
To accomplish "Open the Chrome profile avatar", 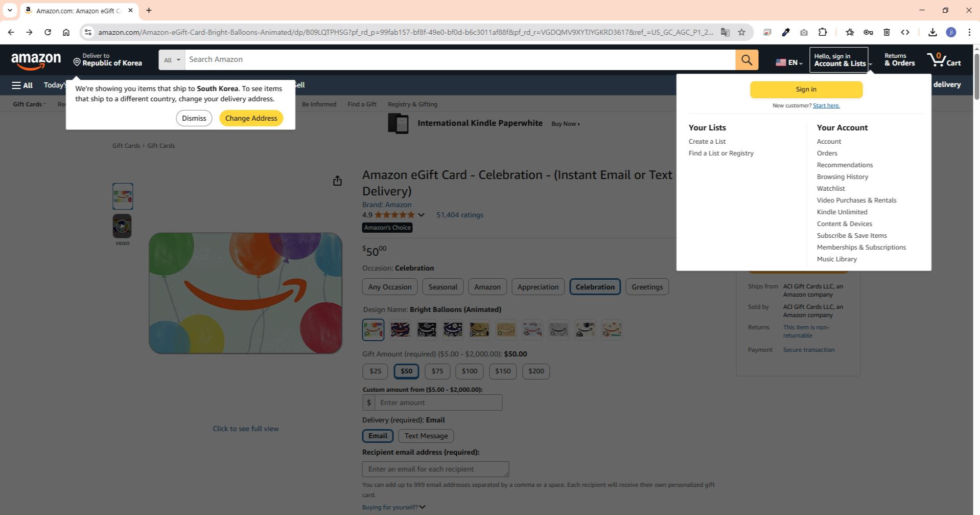I will 951,32.
